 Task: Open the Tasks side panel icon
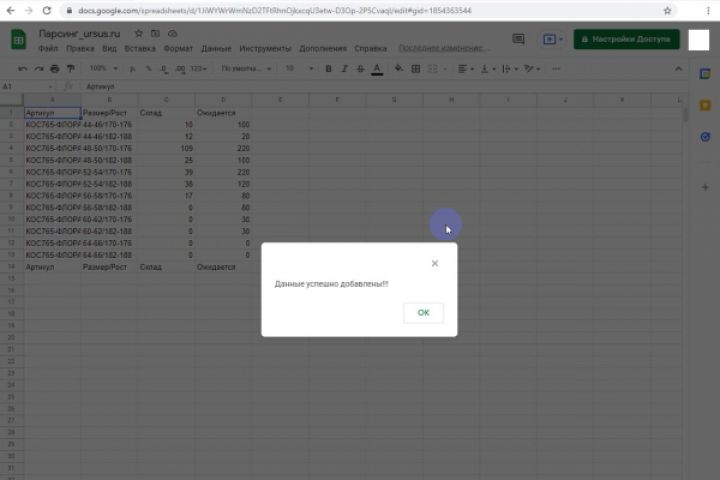coord(705,137)
